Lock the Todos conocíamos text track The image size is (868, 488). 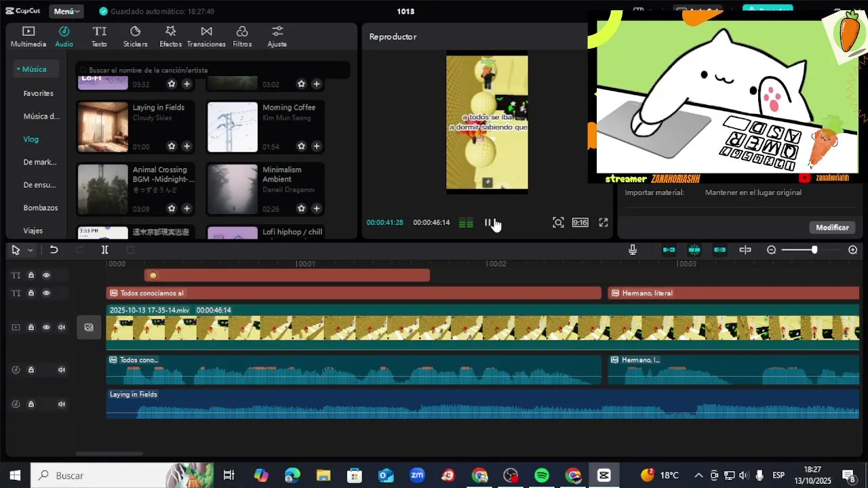(31, 293)
